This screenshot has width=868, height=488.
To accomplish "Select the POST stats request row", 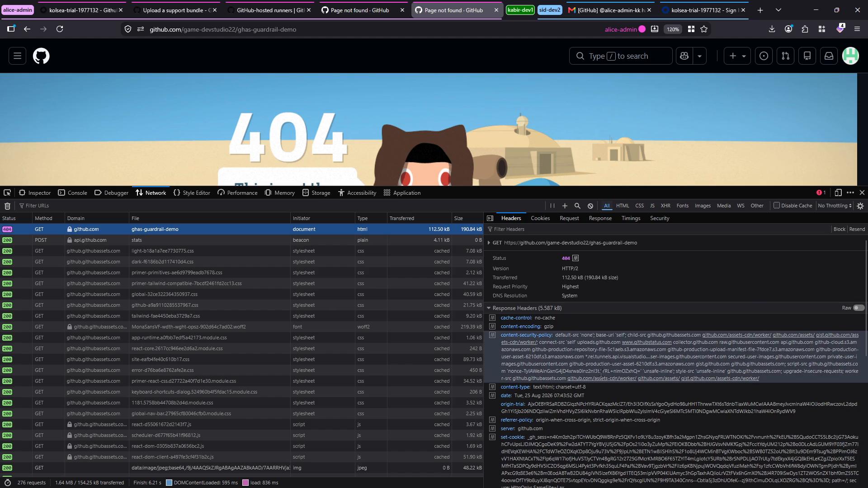I will click(x=242, y=240).
